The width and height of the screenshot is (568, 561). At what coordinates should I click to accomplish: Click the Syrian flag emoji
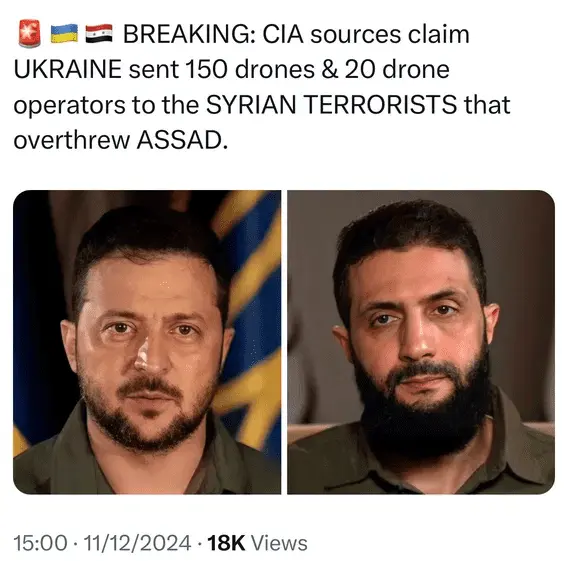(99, 34)
